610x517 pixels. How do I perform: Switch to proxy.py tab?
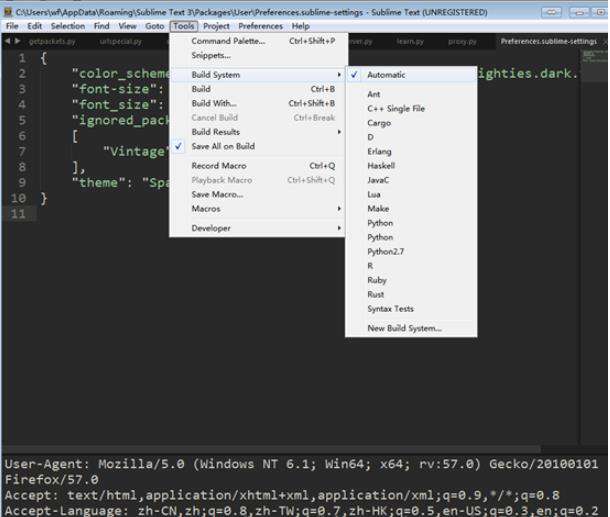tap(462, 41)
